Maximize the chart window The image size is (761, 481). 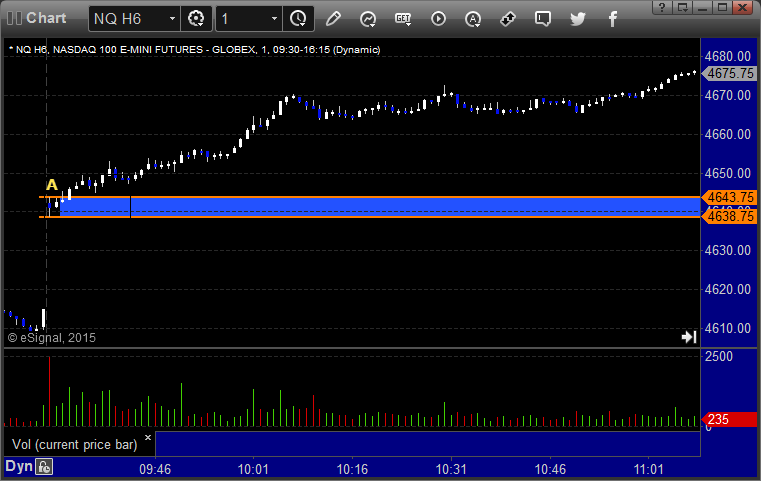click(x=722, y=7)
